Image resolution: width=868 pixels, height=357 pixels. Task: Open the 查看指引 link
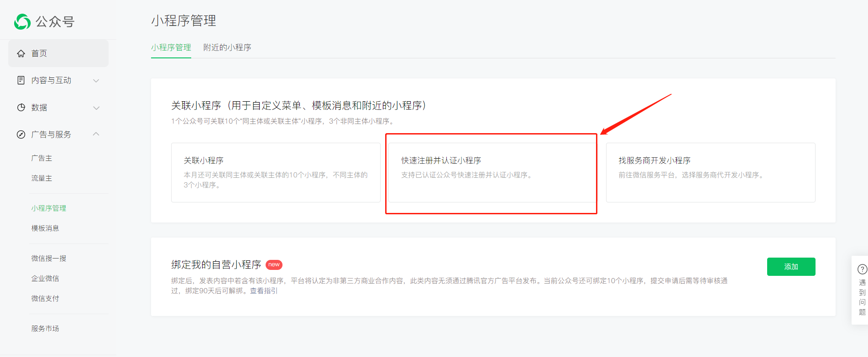[264, 291]
